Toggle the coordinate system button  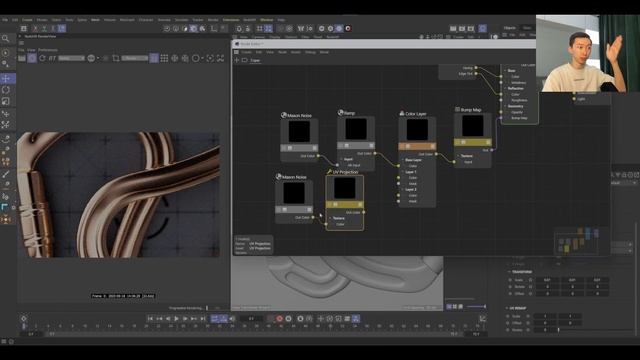click(x=62, y=29)
